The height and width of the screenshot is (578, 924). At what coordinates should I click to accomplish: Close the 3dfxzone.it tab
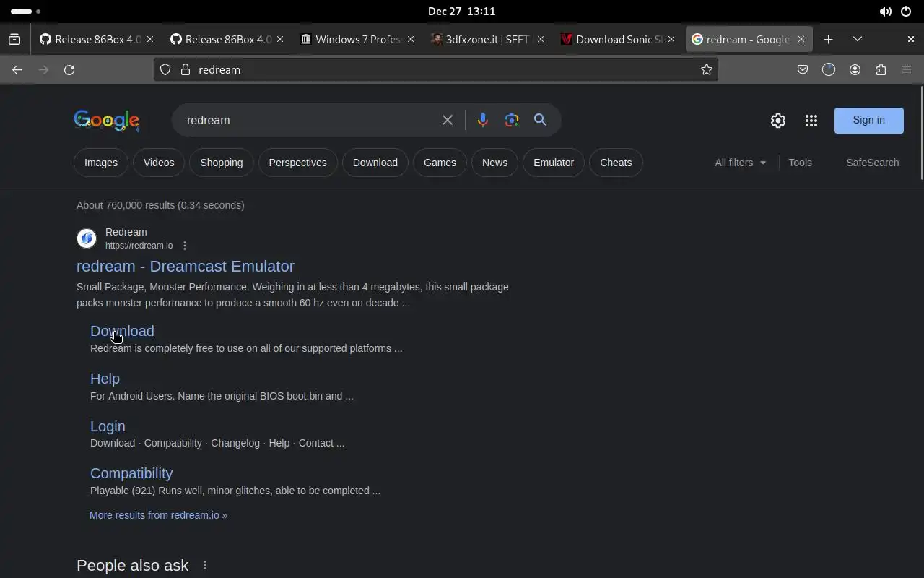coord(541,40)
